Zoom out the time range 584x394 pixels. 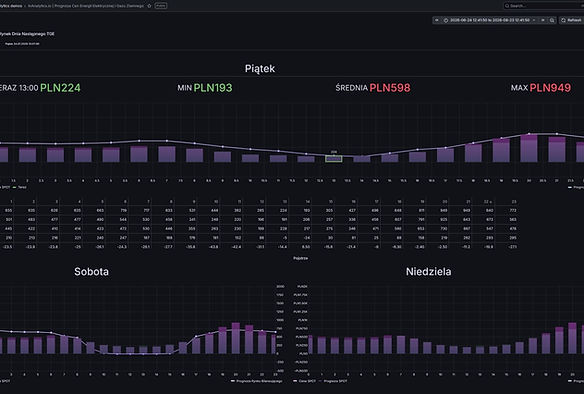pos(552,20)
